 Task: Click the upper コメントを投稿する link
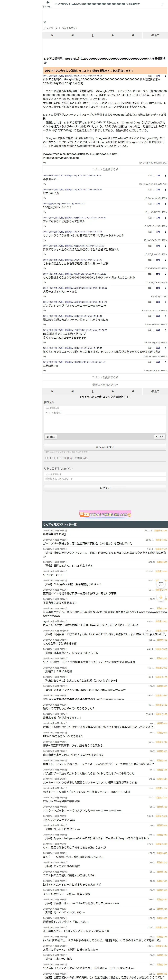[105, 169]
